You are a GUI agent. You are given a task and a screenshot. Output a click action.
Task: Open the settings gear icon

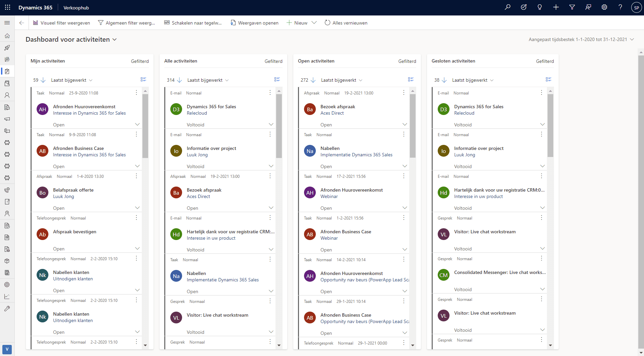604,7
